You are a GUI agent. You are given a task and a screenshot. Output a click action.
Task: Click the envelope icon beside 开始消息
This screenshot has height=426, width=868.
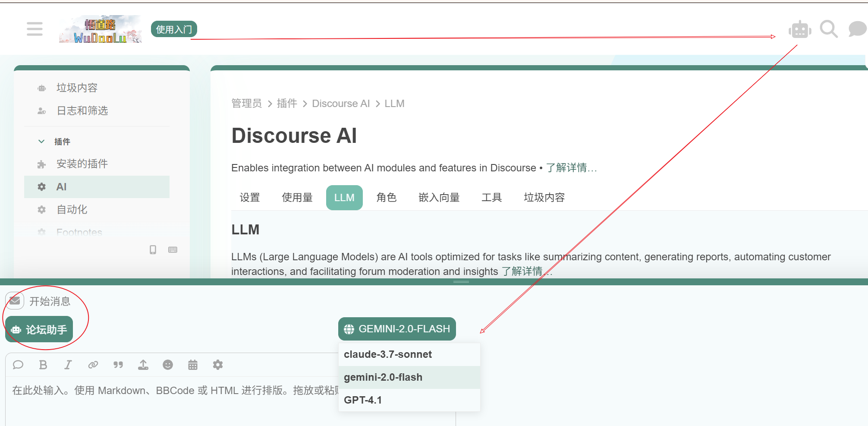(15, 301)
